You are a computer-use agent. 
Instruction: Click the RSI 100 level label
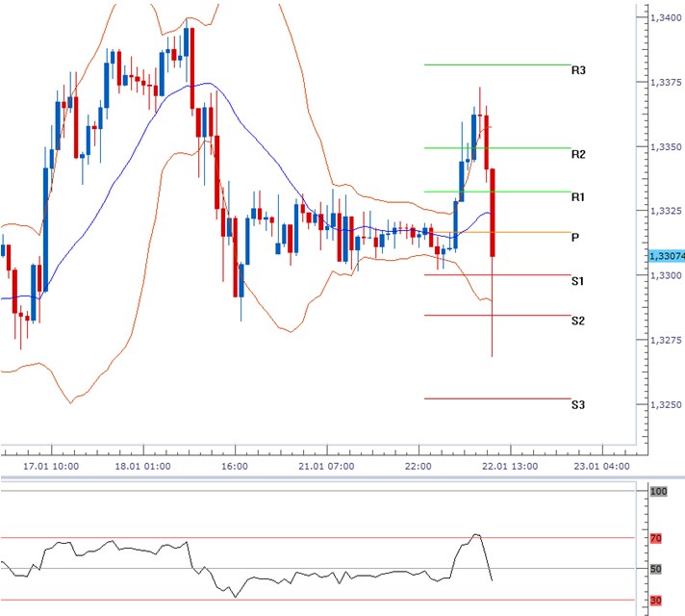click(x=659, y=492)
